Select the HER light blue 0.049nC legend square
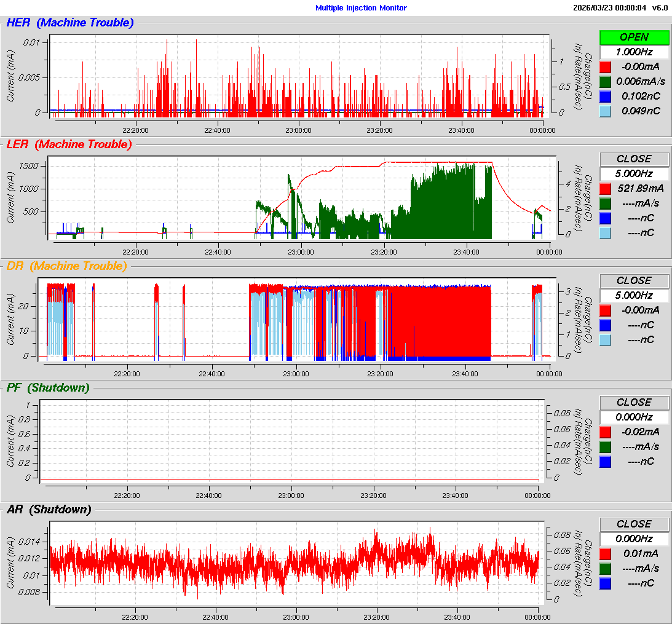The height and width of the screenshot is (624, 672). pos(606,111)
